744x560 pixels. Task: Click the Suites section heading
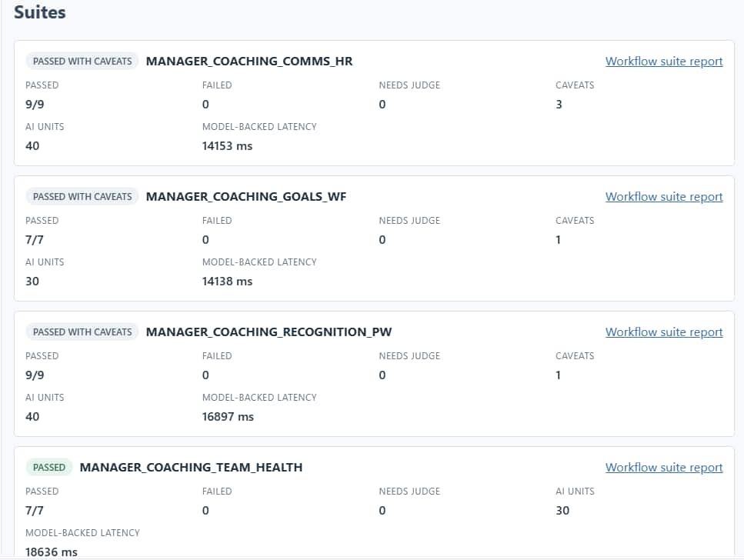[x=40, y=12]
